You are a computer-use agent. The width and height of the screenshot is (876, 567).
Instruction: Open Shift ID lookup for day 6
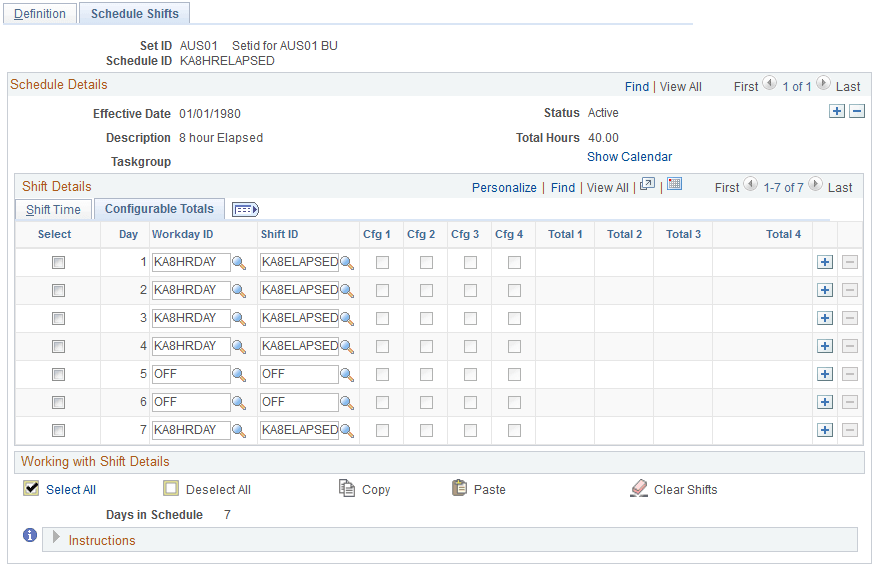tap(347, 402)
